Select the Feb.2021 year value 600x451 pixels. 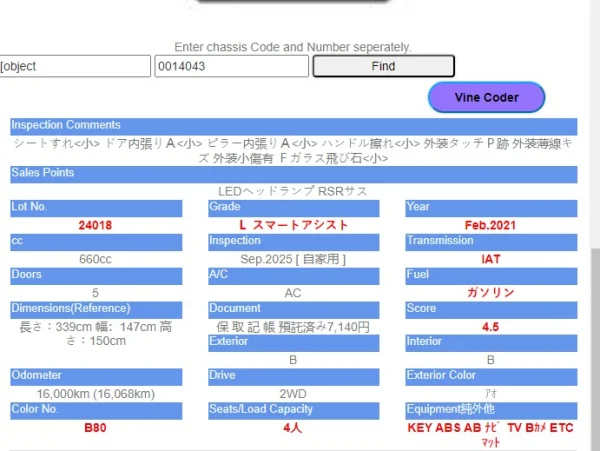491,225
